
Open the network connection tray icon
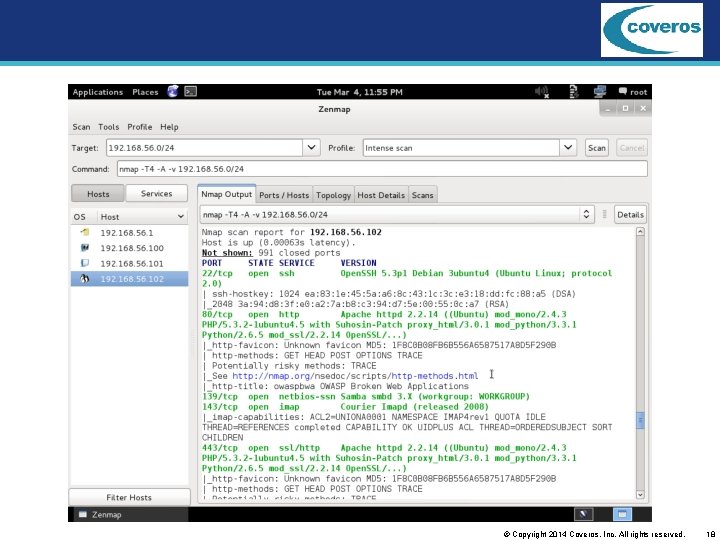click(x=600, y=92)
